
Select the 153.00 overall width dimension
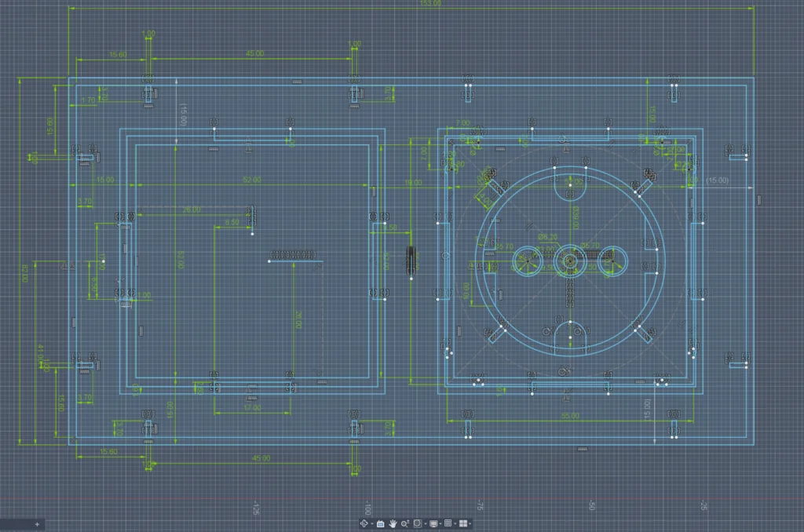(x=431, y=4)
